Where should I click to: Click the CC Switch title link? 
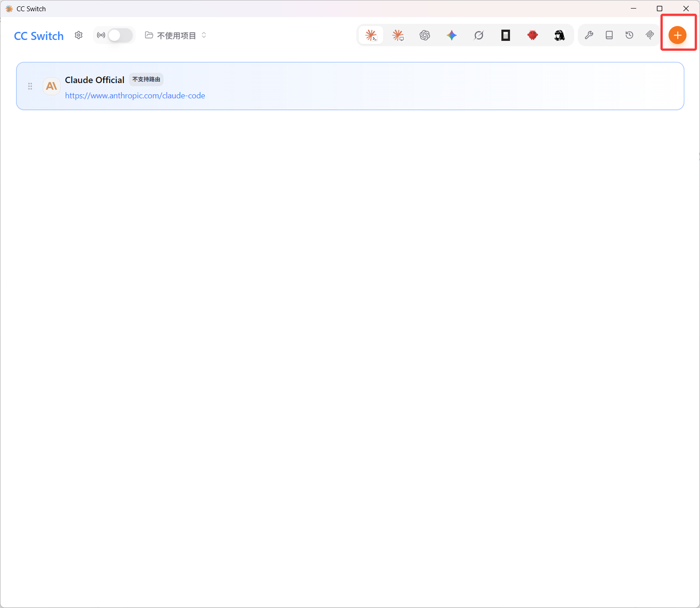39,36
